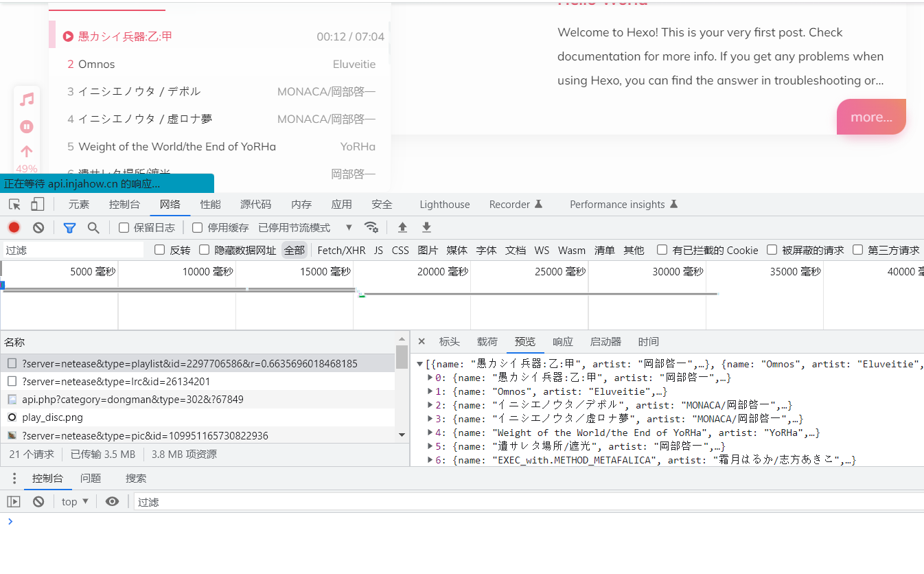Open the 标头 tab in request details
This screenshot has height=574, width=924.
(450, 342)
